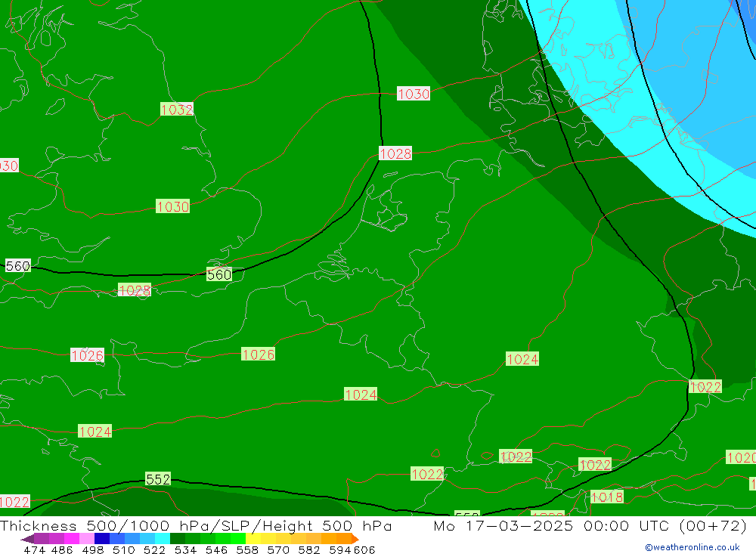Pick the dark blue swatch in legend
This screenshot has width=756, height=554.
click(x=102, y=539)
